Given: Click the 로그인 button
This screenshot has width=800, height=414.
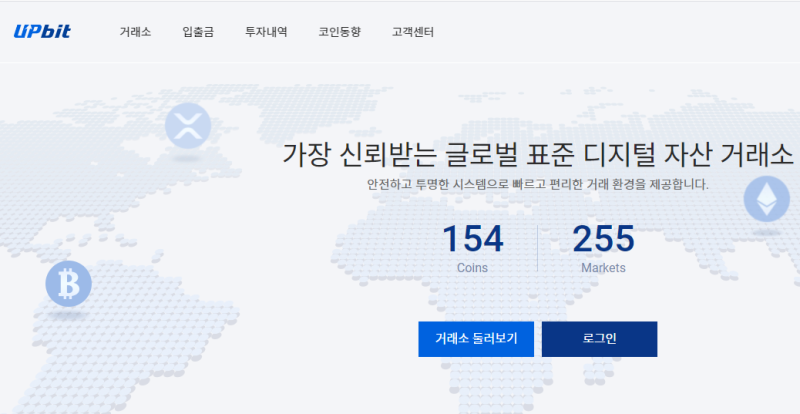Looking at the screenshot, I should click(599, 339).
